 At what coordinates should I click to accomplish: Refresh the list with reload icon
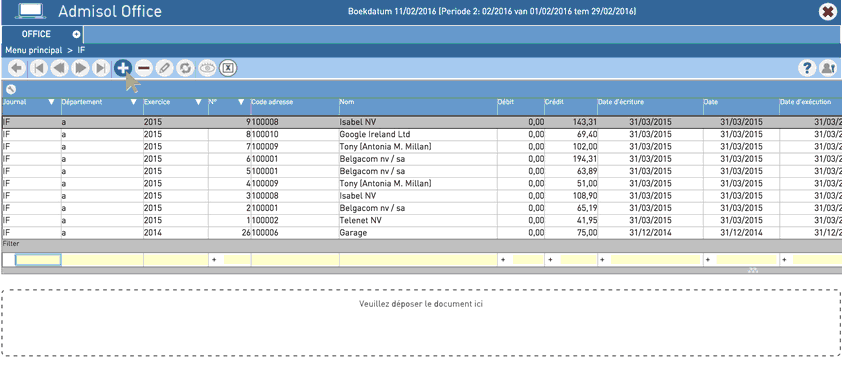coord(185,68)
